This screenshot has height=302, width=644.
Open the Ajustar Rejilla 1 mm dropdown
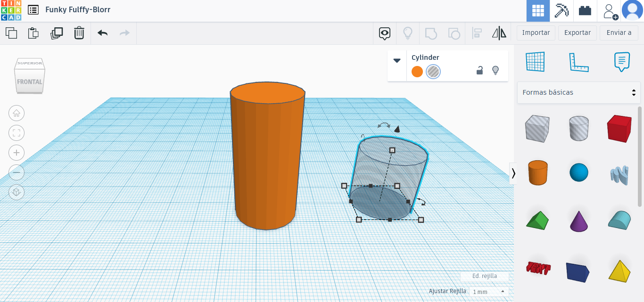[489, 292]
